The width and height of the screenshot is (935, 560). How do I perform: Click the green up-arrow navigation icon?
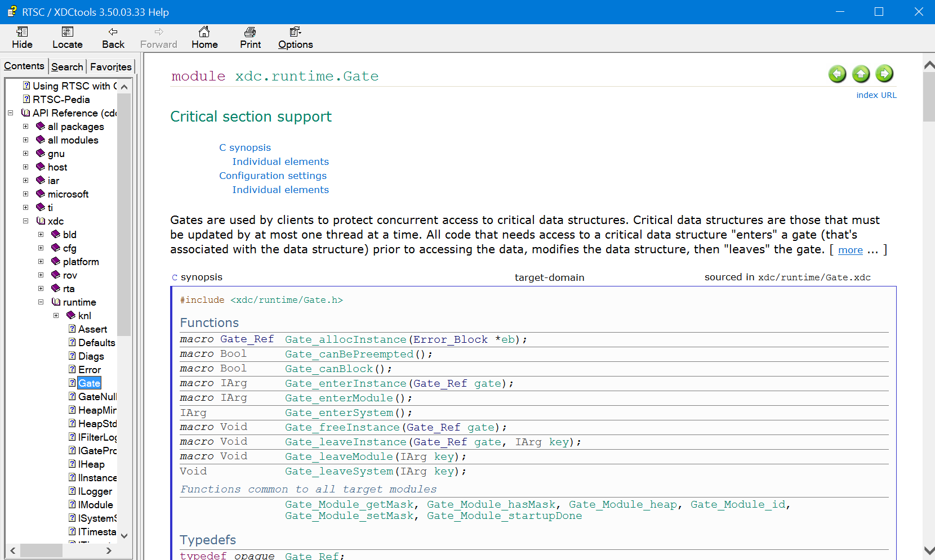(861, 74)
